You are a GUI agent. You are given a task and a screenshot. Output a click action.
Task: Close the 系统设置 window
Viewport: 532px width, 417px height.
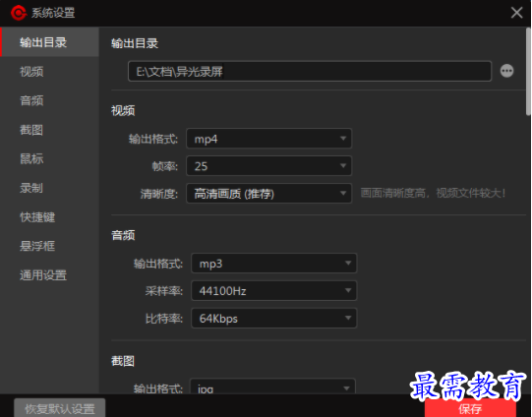click(516, 13)
